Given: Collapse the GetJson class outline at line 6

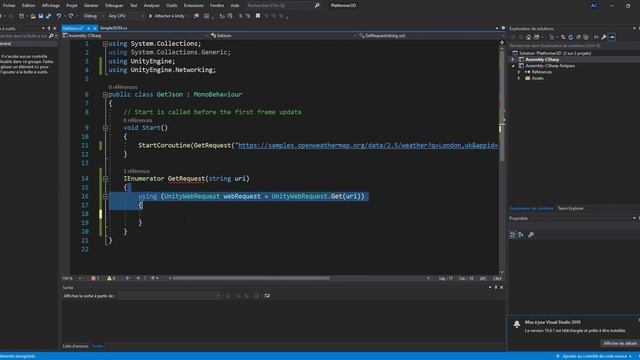Looking at the screenshot, I should (x=105, y=94).
